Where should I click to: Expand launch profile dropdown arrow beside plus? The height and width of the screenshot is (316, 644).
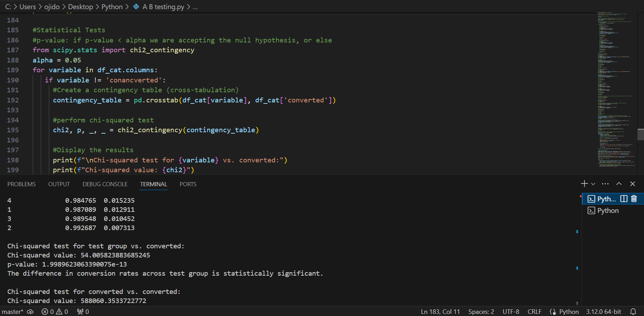593,184
